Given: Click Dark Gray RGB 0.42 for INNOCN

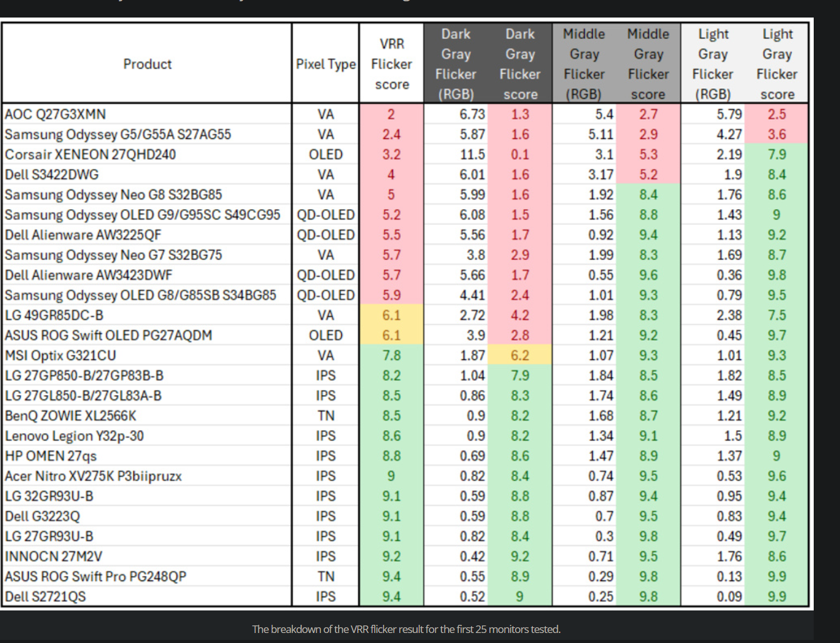Looking at the screenshot, I should [x=473, y=556].
